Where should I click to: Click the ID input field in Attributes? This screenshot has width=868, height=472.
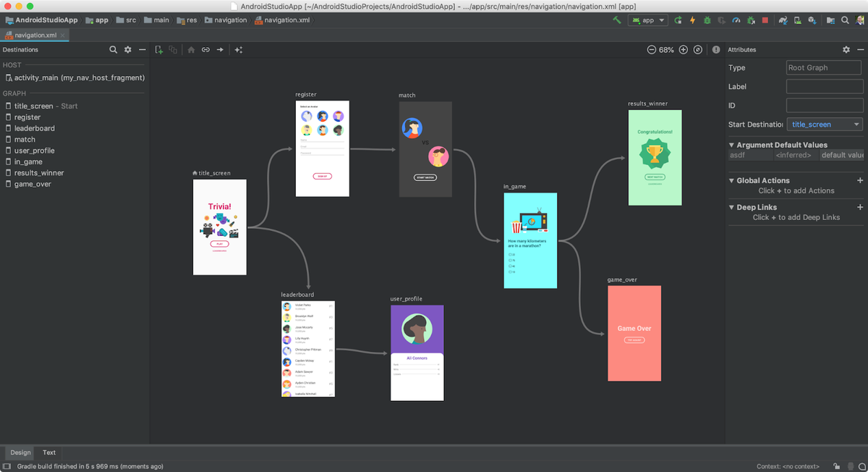pos(824,105)
